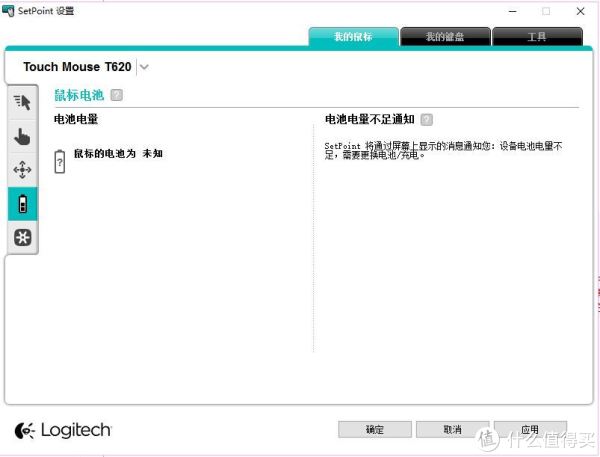Screen dimensions: 600x457
Task: Click the unknown battery status icon
Action: click(60, 162)
